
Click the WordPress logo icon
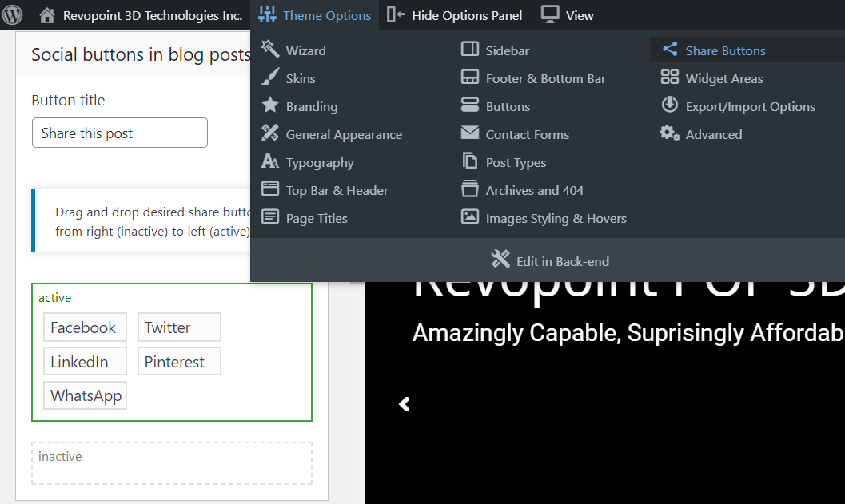13,15
